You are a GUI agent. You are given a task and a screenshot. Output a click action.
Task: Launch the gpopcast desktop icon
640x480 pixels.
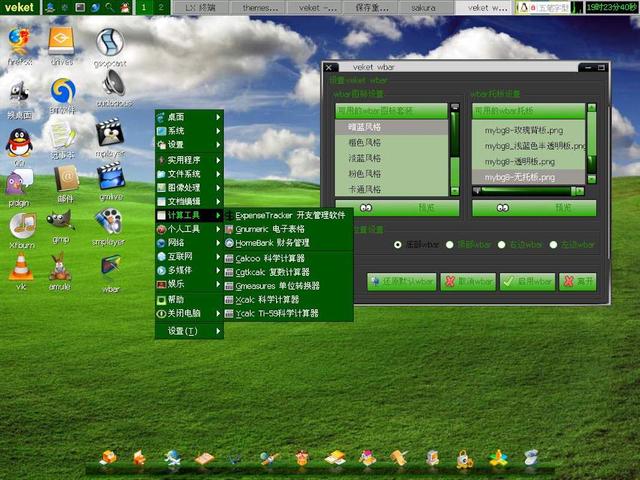click(x=110, y=42)
